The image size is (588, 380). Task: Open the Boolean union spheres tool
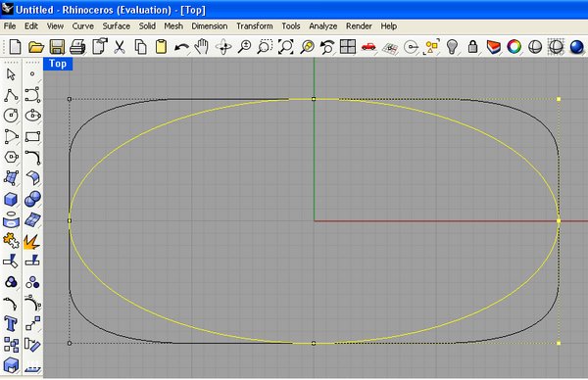32,199
